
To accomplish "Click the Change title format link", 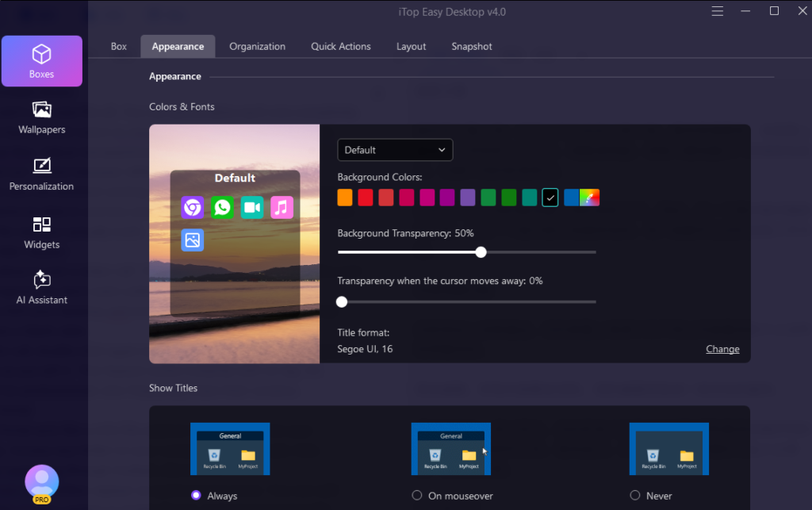I will click(722, 349).
